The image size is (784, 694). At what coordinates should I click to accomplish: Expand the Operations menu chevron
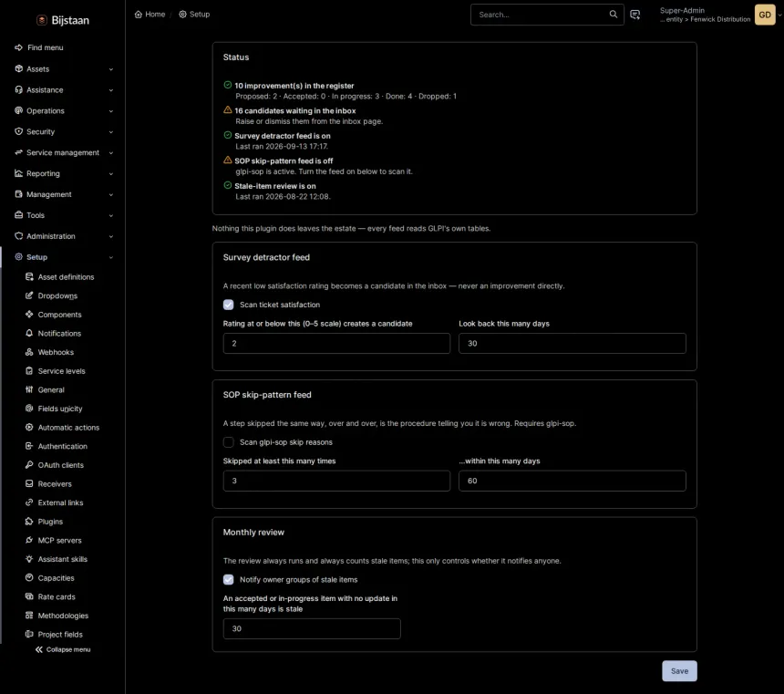click(111, 111)
